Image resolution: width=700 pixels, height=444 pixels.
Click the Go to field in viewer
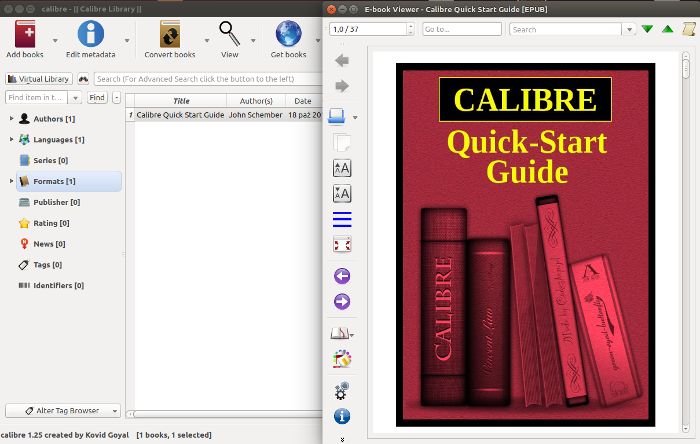click(x=462, y=29)
